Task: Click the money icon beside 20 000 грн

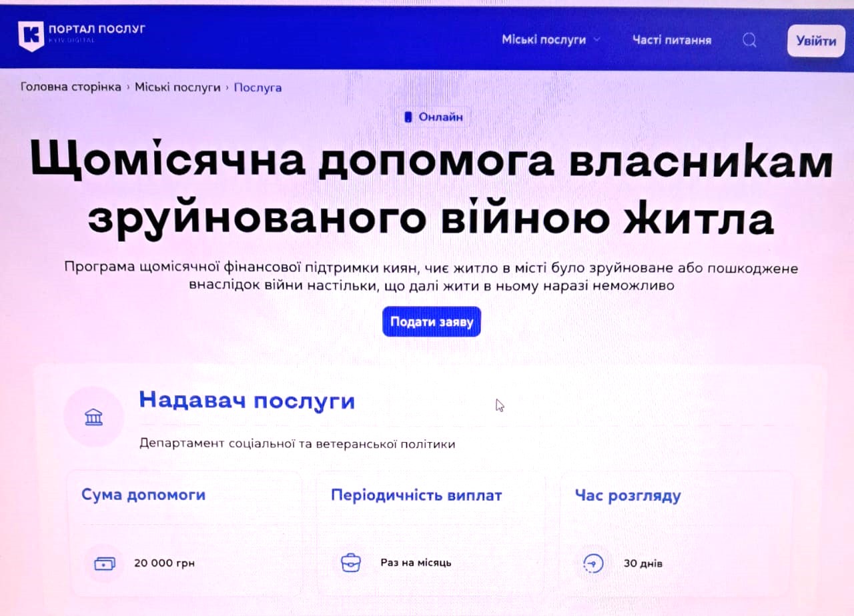Action: (105, 563)
